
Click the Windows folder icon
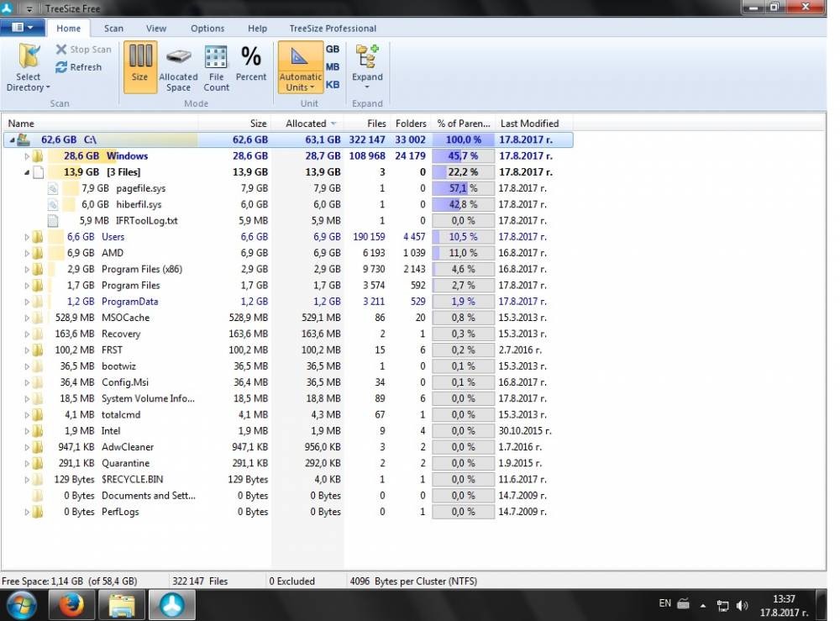[38, 156]
